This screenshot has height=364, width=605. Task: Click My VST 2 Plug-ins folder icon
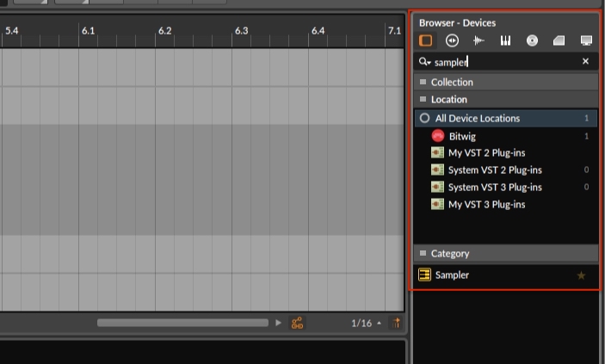coord(437,153)
